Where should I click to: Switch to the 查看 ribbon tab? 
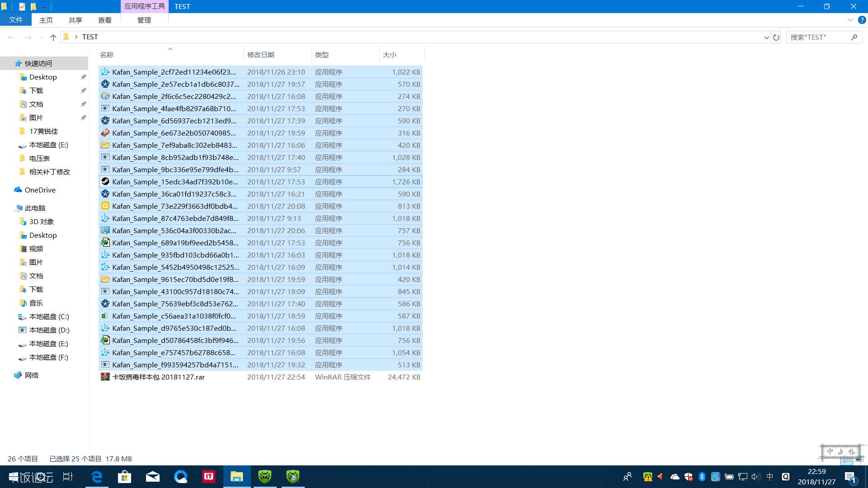(105, 20)
